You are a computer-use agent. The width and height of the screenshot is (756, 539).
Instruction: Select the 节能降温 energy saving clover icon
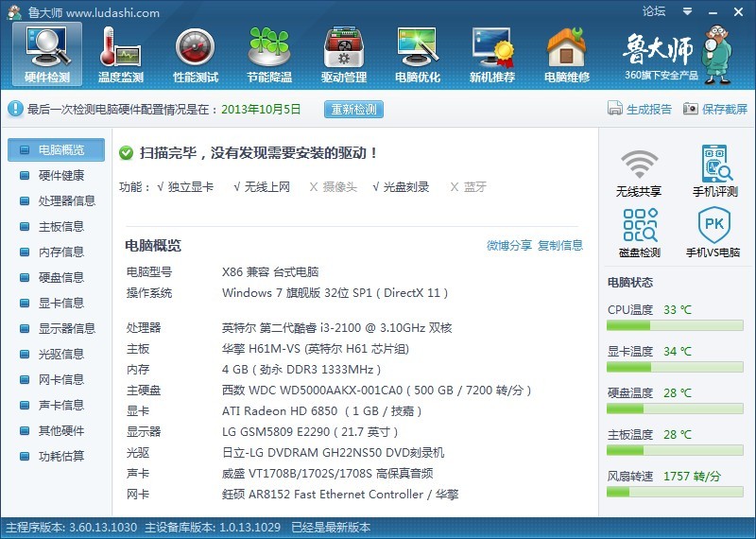coord(269,53)
